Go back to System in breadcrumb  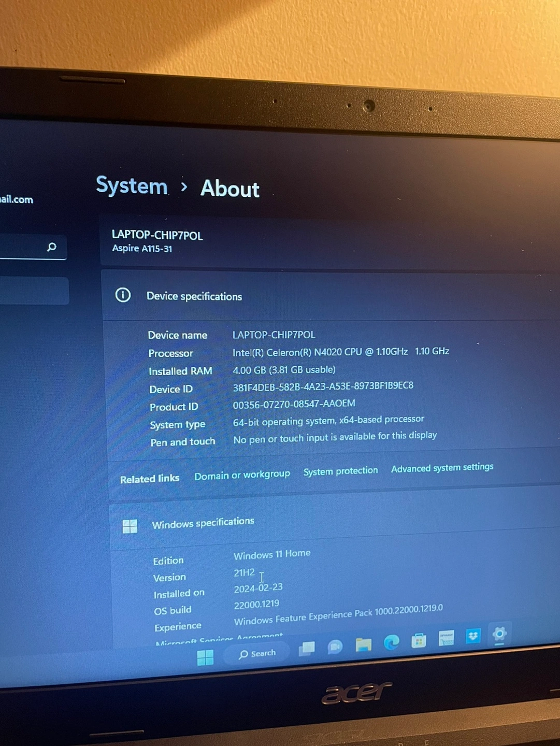coord(132,185)
